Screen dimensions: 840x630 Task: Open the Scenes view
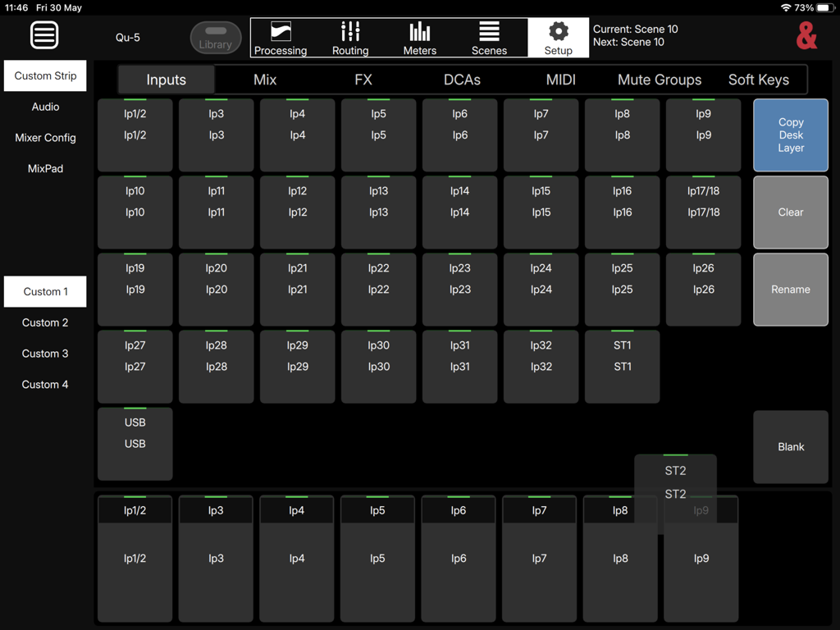click(x=489, y=38)
